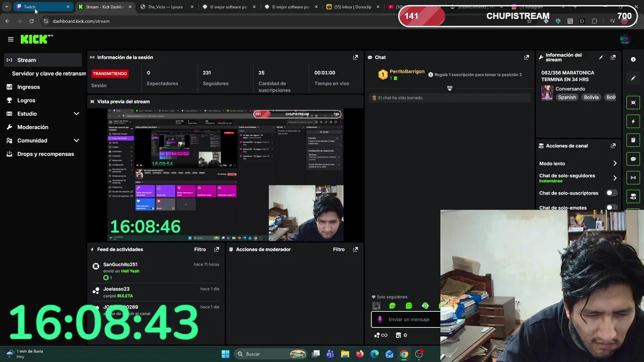Open OBS Studio from the taskbar

point(419,354)
